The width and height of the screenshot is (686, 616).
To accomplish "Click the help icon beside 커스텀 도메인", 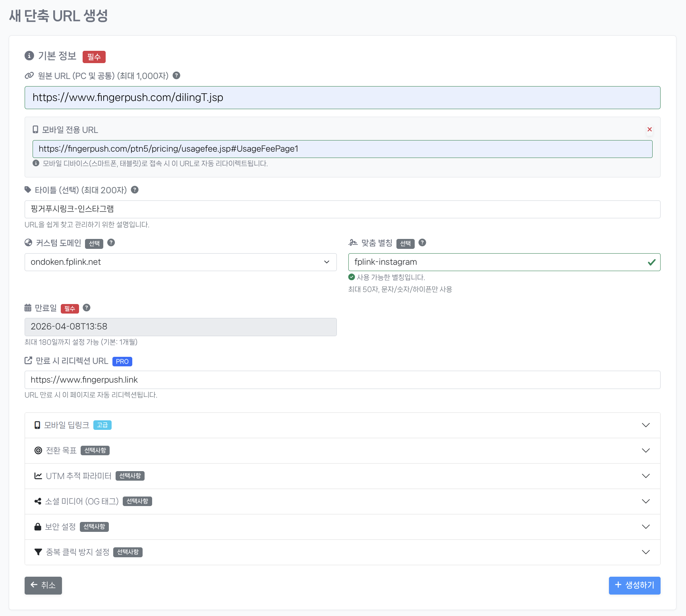I will (x=111, y=243).
